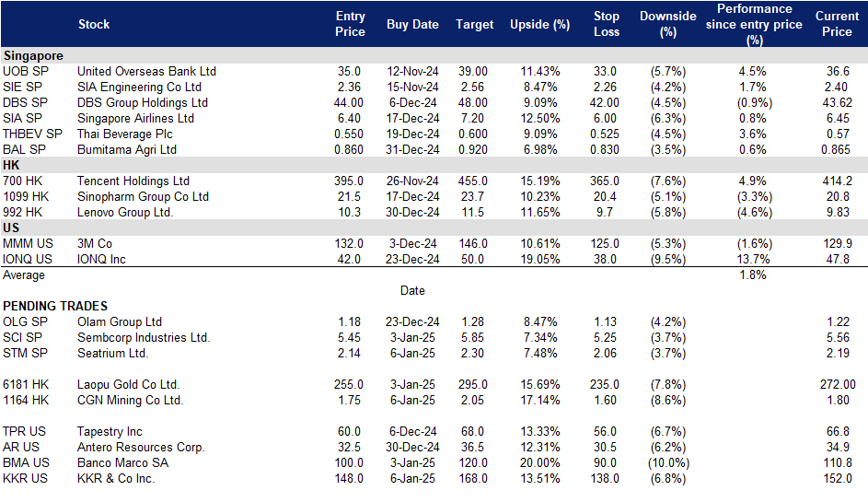Click the Entry Price column header
Image resolution: width=868 pixels, height=502 pixels.
tap(350, 24)
